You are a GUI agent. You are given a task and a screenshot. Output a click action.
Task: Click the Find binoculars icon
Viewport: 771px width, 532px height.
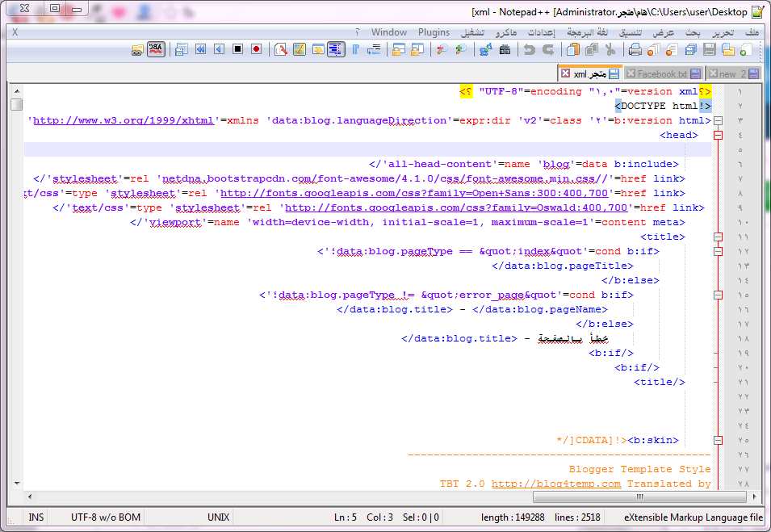505,49
